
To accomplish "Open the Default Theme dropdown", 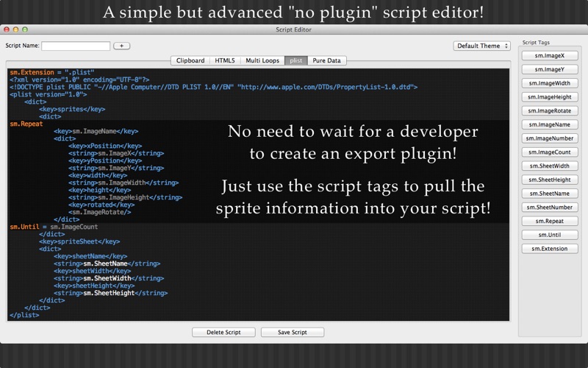I will click(x=482, y=46).
